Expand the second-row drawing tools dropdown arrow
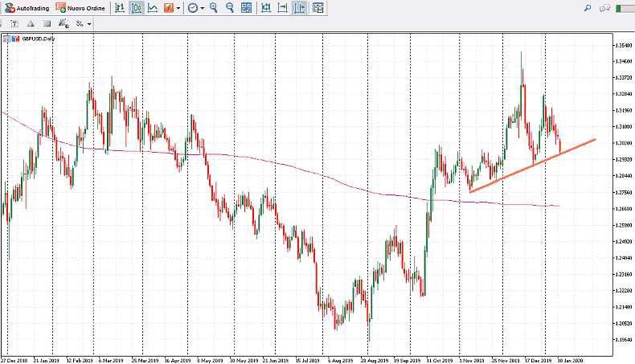 tap(89, 23)
